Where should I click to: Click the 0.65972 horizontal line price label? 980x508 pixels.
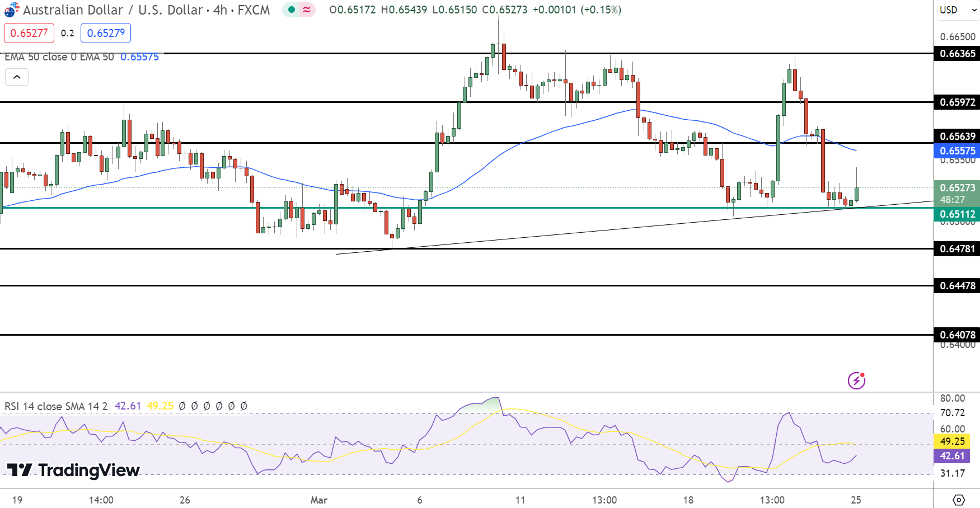tap(957, 102)
